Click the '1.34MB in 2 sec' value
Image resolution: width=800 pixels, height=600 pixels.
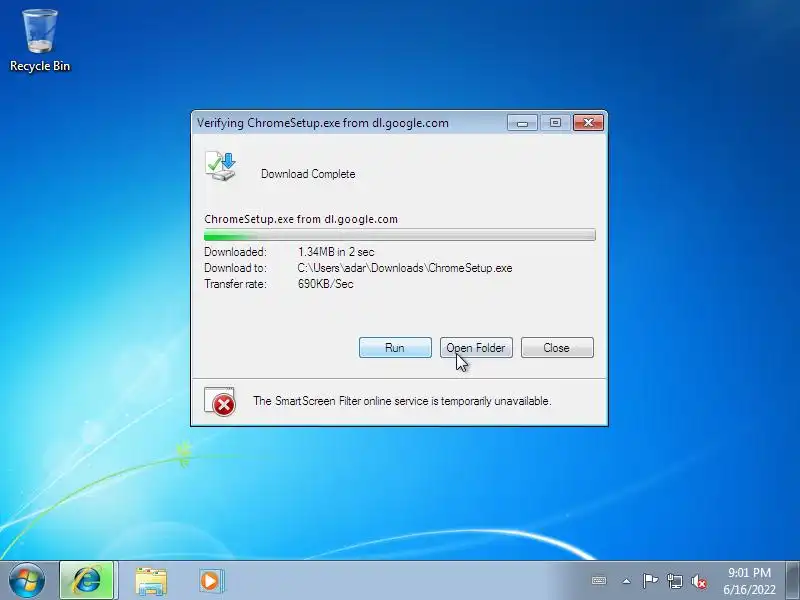click(x=336, y=252)
